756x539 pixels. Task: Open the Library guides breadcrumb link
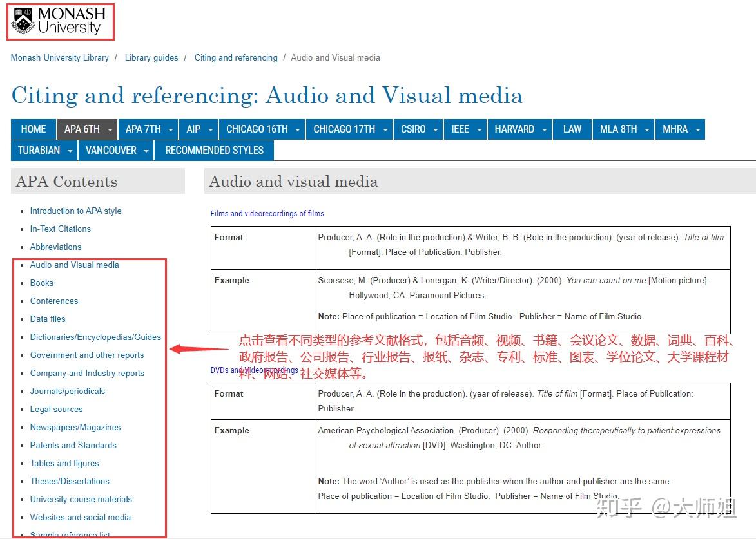151,58
